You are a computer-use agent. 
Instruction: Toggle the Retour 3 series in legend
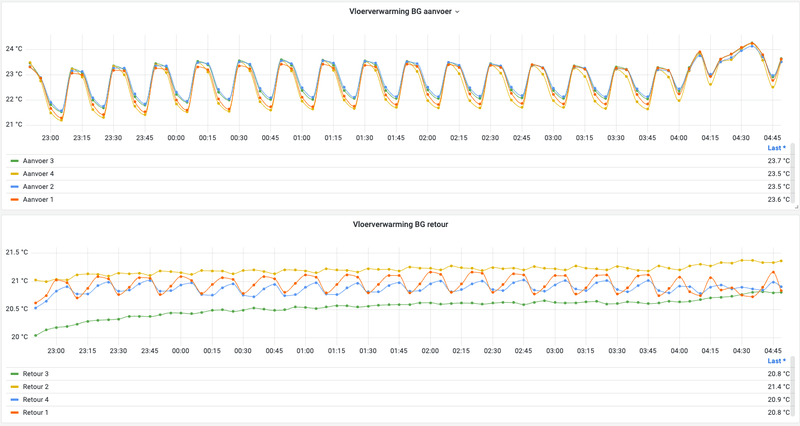tap(36, 374)
